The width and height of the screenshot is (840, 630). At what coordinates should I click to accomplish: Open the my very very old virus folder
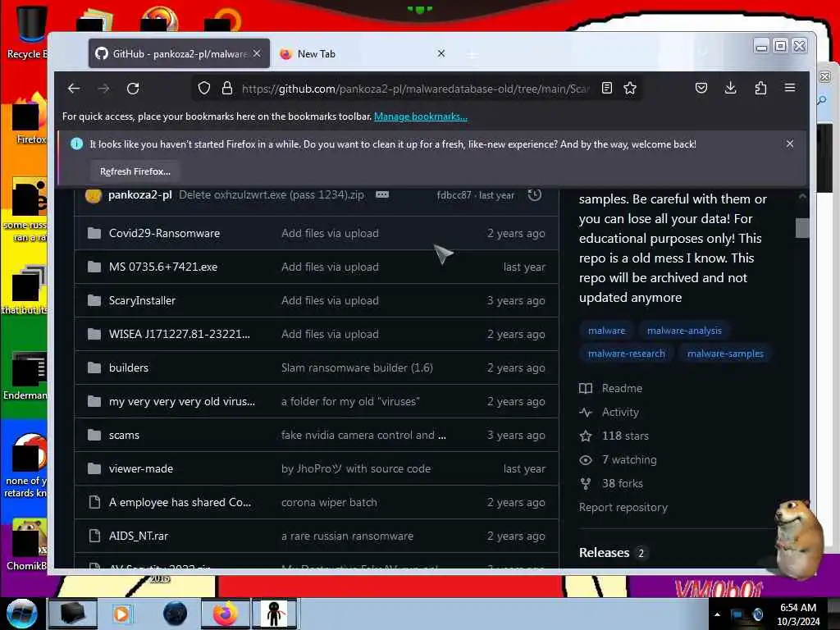coord(182,401)
